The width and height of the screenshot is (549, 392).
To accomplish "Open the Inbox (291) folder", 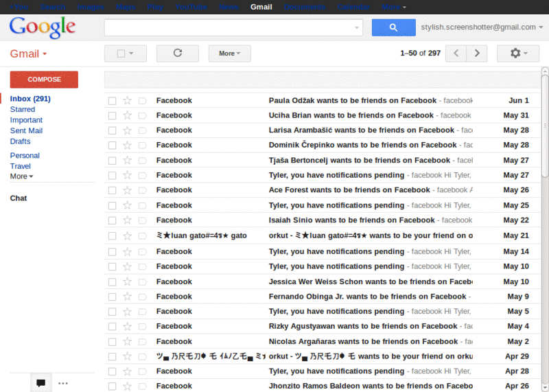I will (x=30, y=99).
